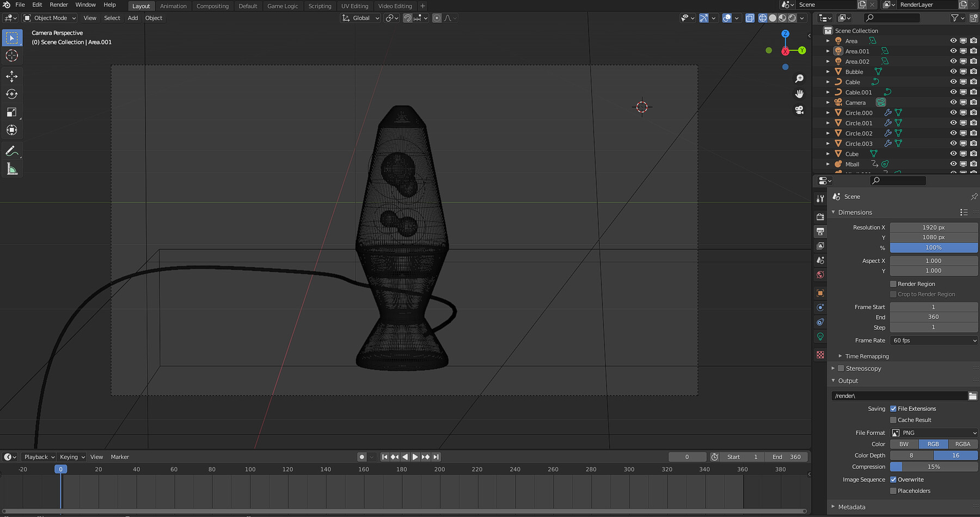Screen dimensions: 980x517
Task: Hide the Bubble object in the viewport
Action: 953,71
